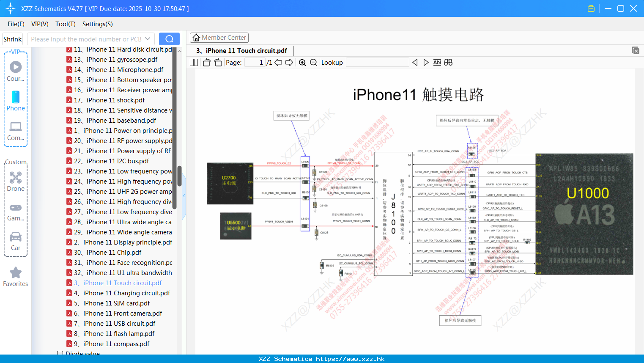Click the binoculars search icon
644x363 pixels.
click(448, 63)
